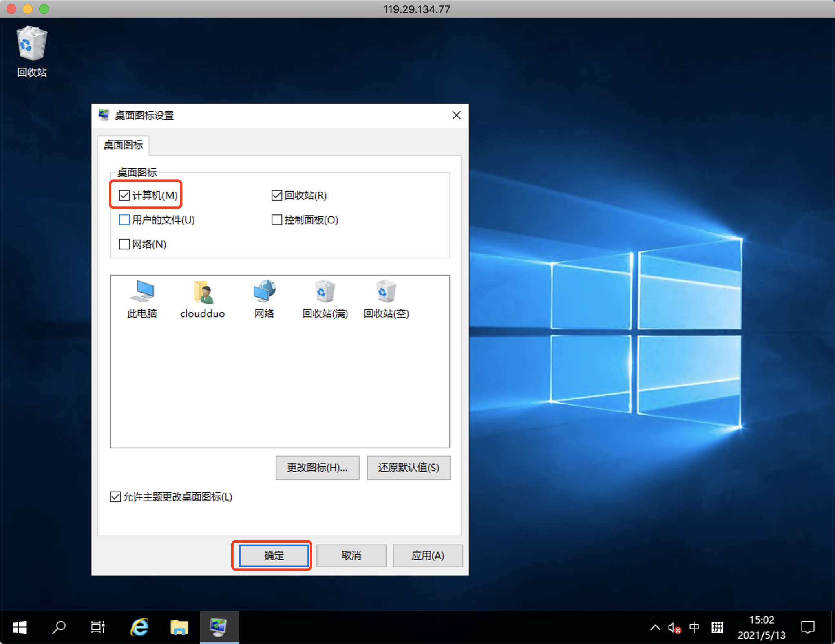Switch the 中 input language indicator
Screen dimensions: 835x644
(694, 627)
